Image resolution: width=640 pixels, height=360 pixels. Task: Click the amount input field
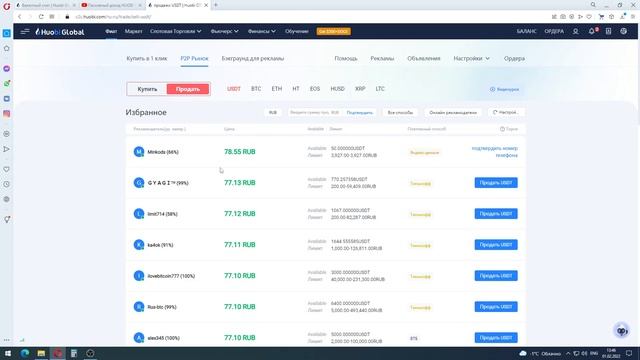[x=315, y=112]
